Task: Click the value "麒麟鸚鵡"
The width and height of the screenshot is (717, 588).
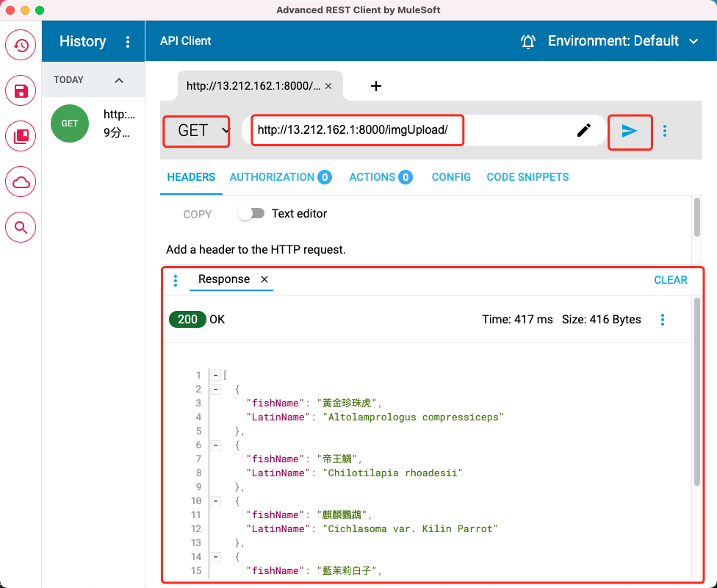Action: [342, 514]
